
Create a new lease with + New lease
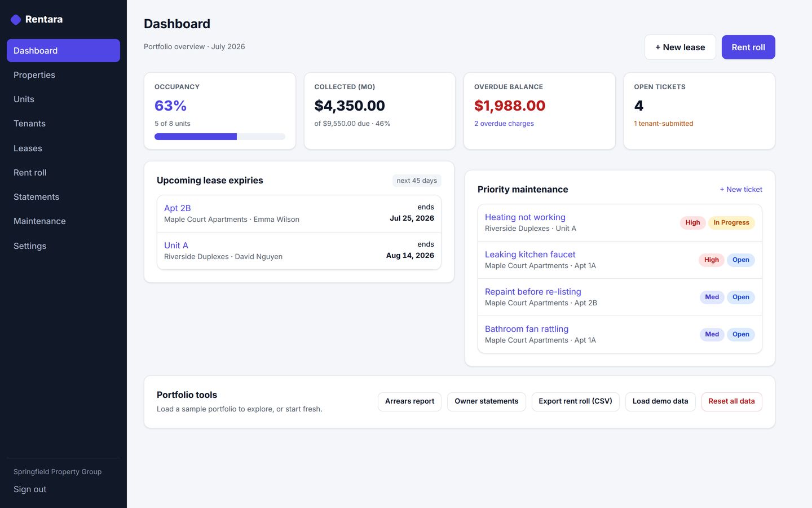pyautogui.click(x=680, y=47)
